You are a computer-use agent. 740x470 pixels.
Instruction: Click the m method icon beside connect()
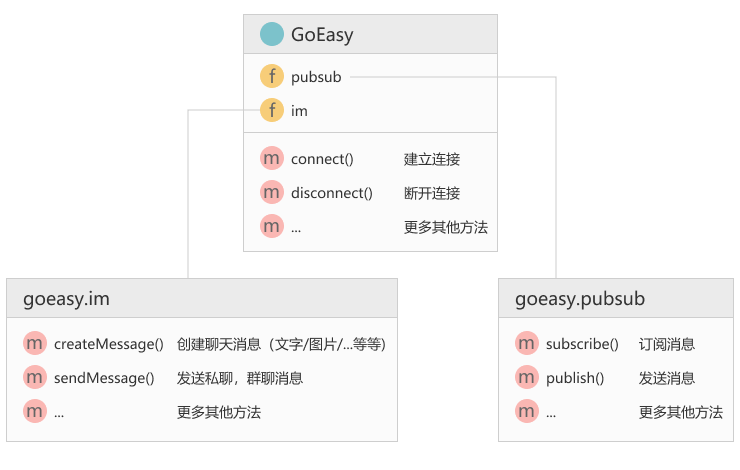(272, 158)
